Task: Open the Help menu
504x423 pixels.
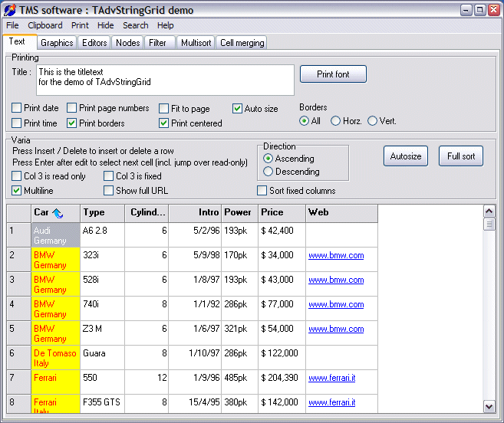Action: point(165,25)
